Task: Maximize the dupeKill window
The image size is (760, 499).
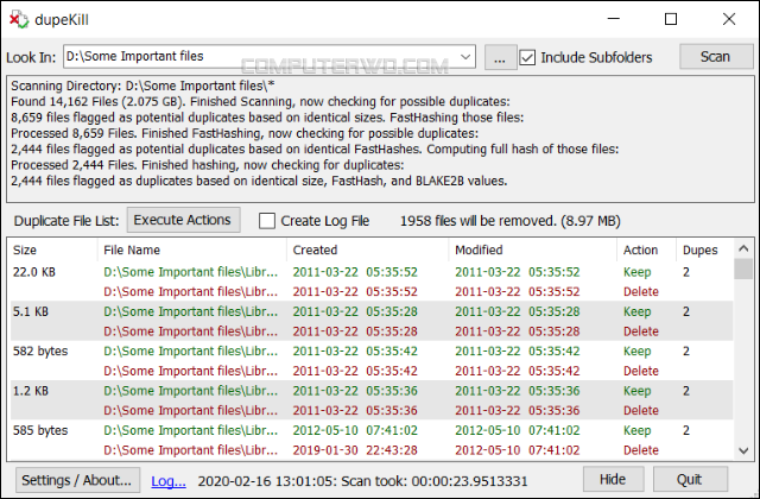Action: coord(671,19)
